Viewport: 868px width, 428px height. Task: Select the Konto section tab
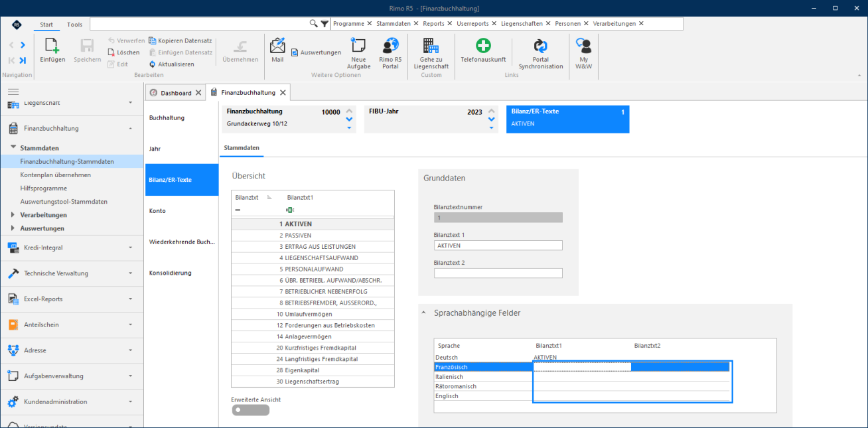point(182,211)
